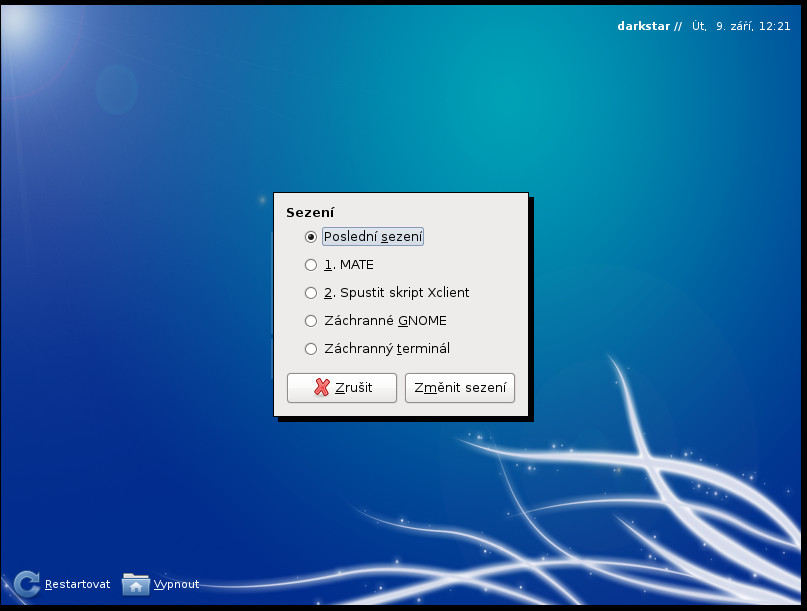This screenshot has width=807, height=611.
Task: Click the '2. Spustit skript Xclient' label
Action: pyautogui.click(x=396, y=292)
